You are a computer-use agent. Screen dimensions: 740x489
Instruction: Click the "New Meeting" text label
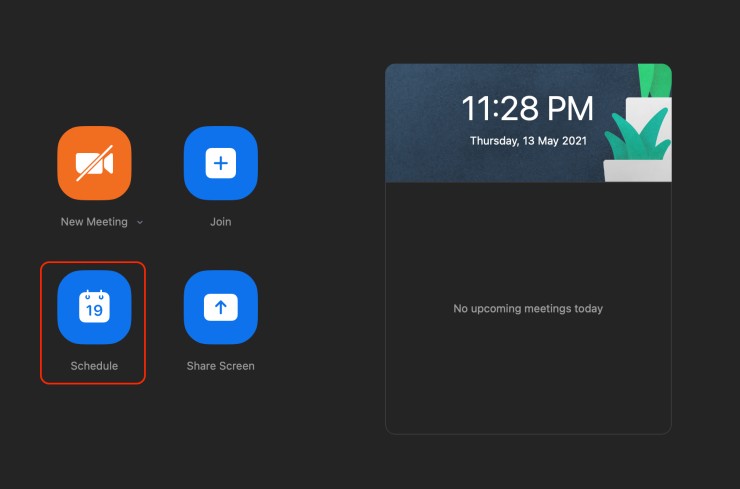coord(94,222)
